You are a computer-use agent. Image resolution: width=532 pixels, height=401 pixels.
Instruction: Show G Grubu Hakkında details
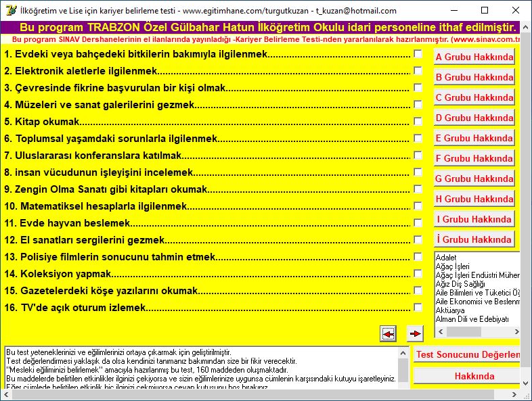tap(474, 179)
